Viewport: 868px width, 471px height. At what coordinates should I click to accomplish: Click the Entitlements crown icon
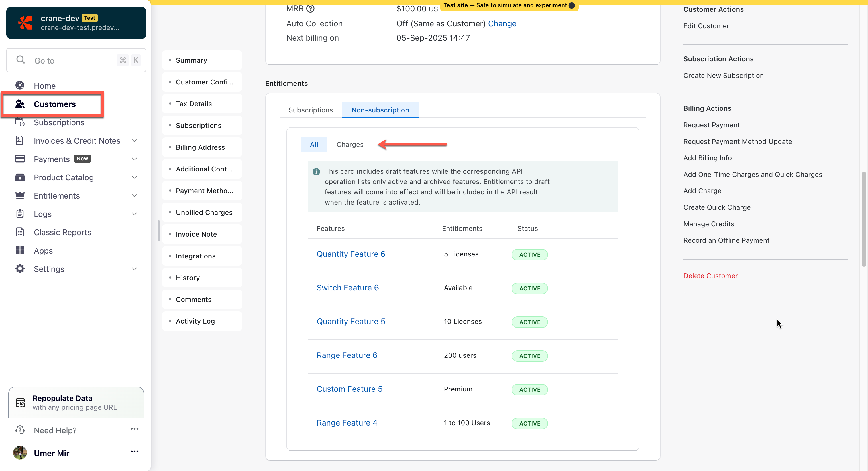(20, 195)
